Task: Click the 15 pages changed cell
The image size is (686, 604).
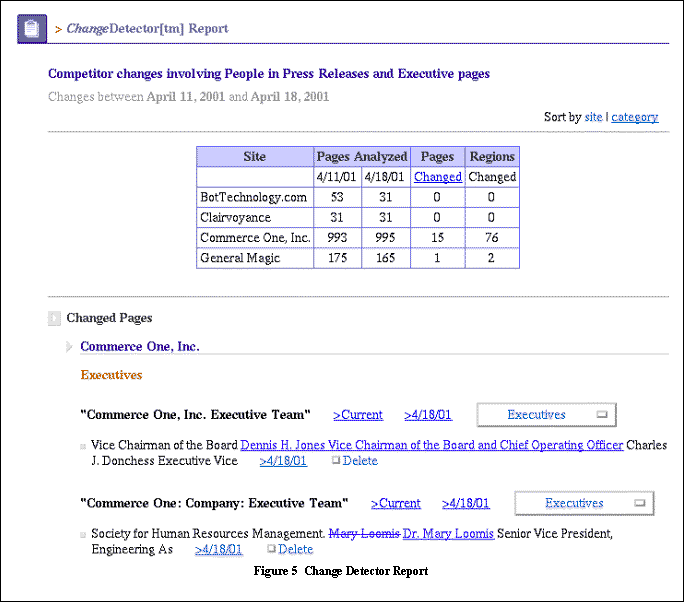Action: click(x=438, y=237)
